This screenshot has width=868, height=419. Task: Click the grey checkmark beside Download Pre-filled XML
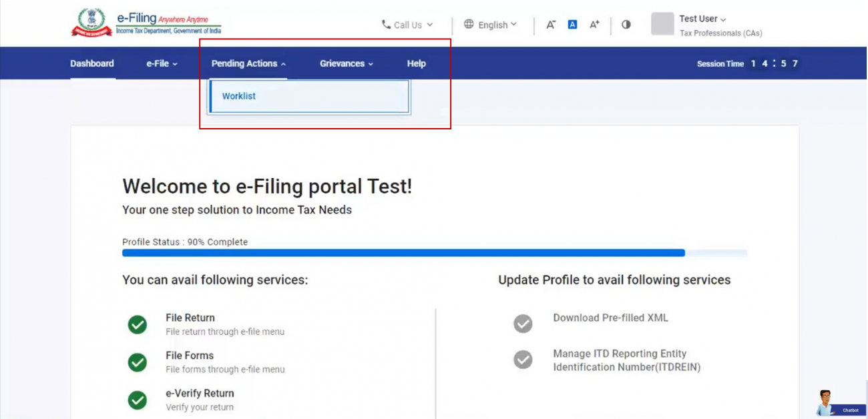point(523,324)
